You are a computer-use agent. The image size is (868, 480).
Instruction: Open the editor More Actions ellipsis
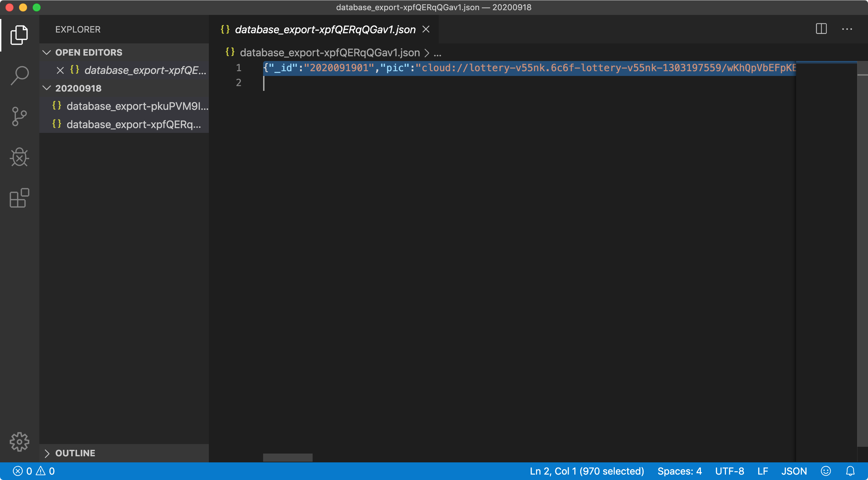[x=847, y=29]
